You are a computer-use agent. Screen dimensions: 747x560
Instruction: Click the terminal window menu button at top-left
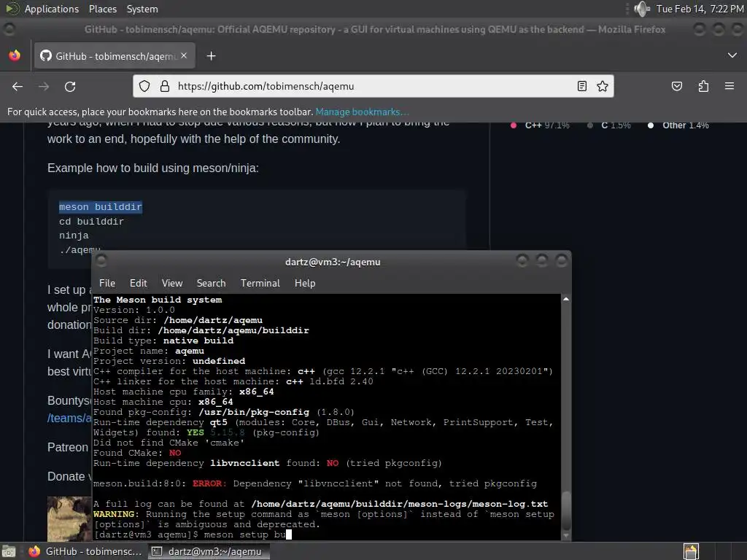click(101, 260)
